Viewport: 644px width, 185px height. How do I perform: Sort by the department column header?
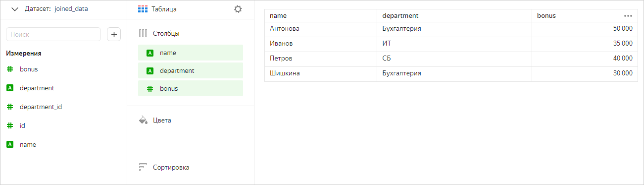pyautogui.click(x=400, y=16)
